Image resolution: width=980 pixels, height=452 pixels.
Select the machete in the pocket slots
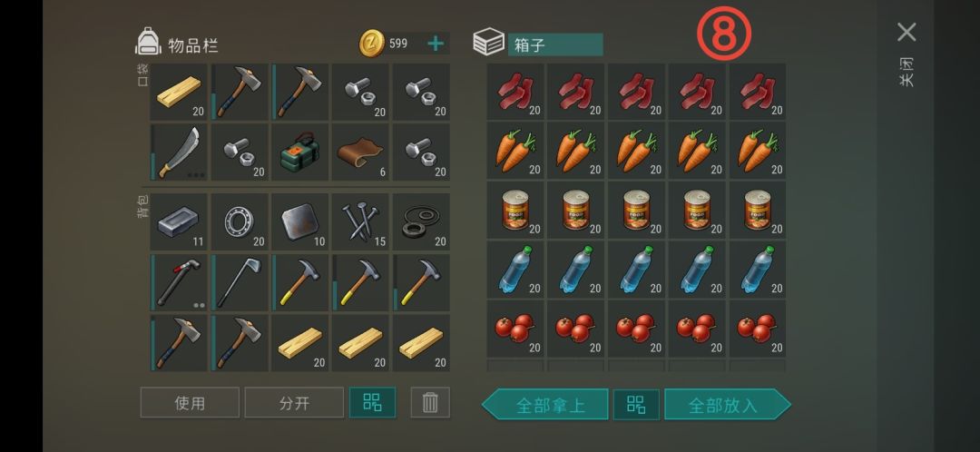pyautogui.click(x=179, y=152)
